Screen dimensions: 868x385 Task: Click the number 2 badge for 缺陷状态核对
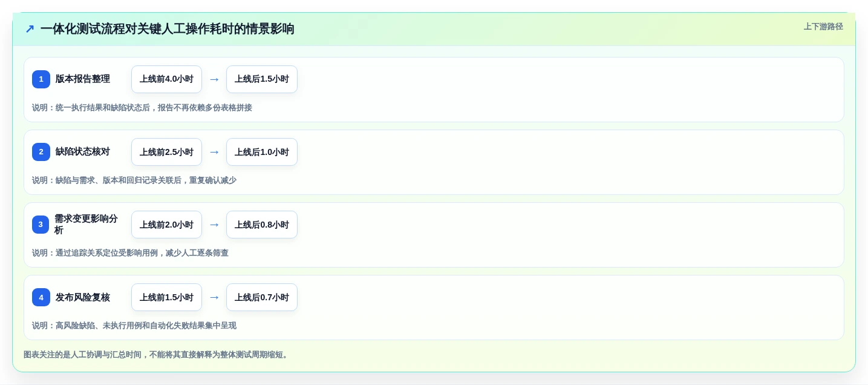[x=41, y=152]
